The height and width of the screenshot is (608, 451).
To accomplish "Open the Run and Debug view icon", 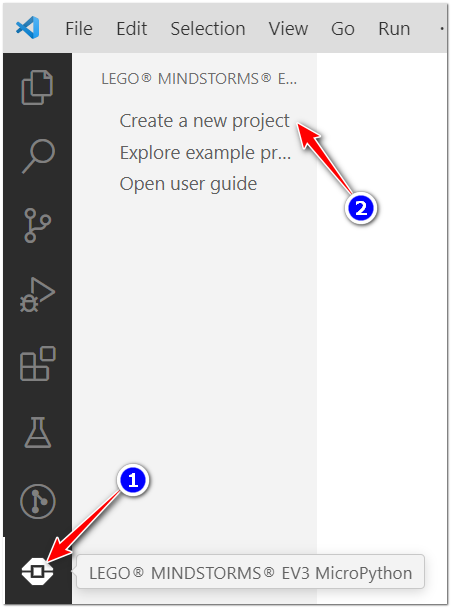I will 37,294.
